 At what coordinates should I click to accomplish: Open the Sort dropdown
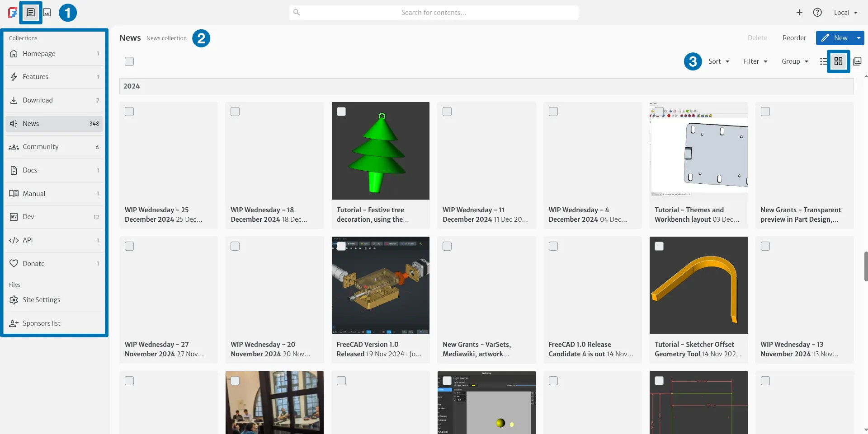719,61
